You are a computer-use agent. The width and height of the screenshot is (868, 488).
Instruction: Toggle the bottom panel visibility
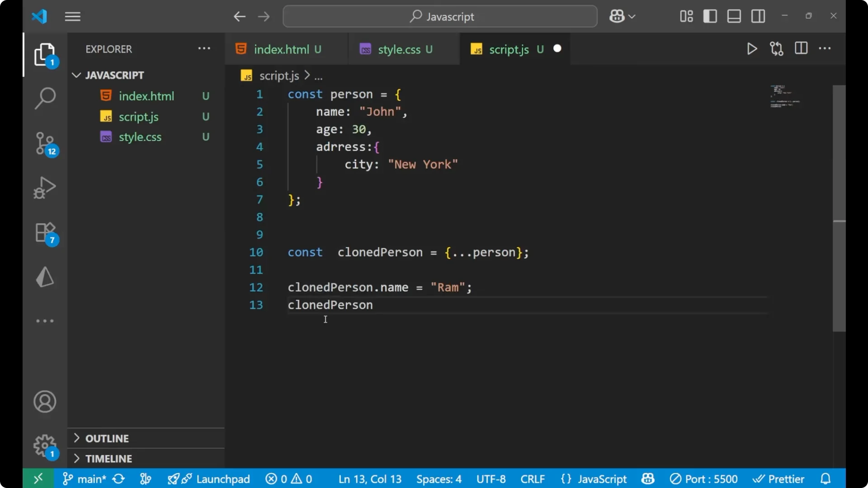point(734,16)
